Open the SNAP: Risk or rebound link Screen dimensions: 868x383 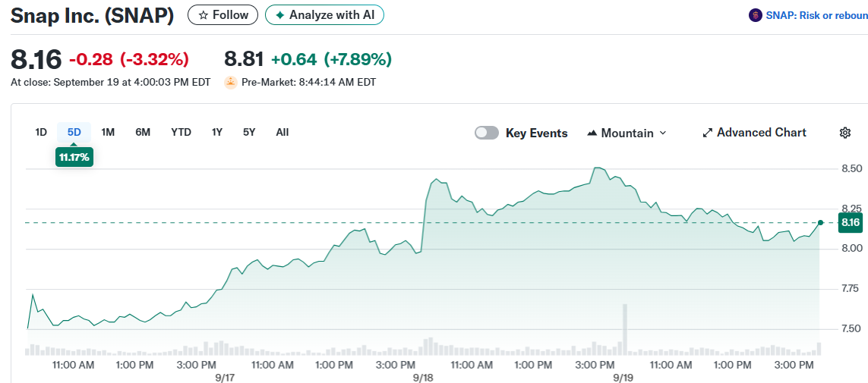click(816, 15)
